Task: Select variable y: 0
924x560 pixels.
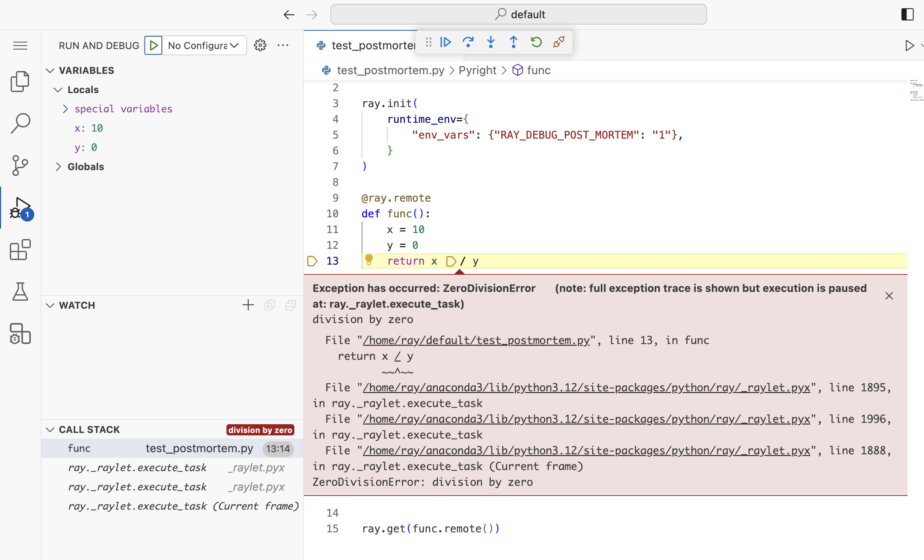Action: click(172, 147)
